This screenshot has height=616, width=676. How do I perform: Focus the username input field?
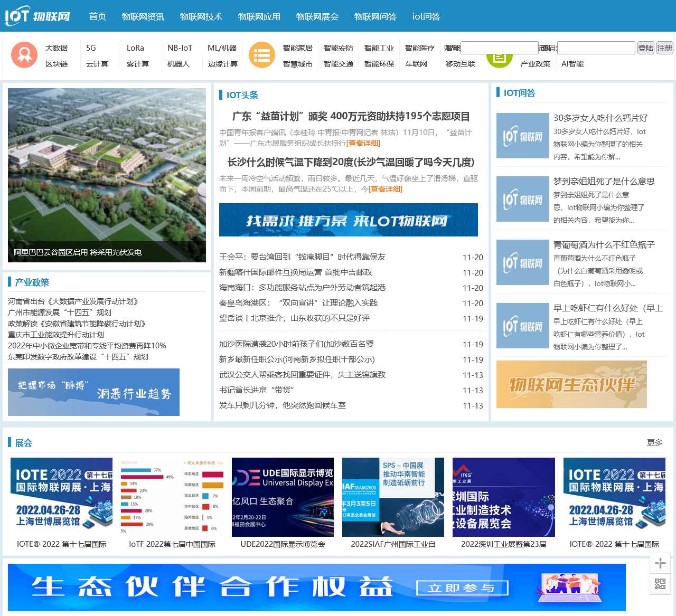click(x=499, y=48)
